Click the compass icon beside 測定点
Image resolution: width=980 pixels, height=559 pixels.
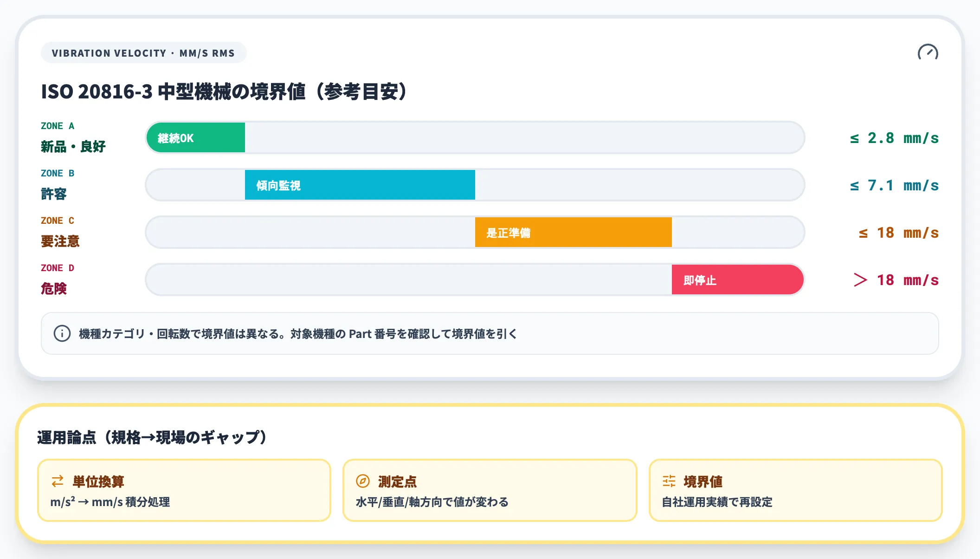pos(363,481)
